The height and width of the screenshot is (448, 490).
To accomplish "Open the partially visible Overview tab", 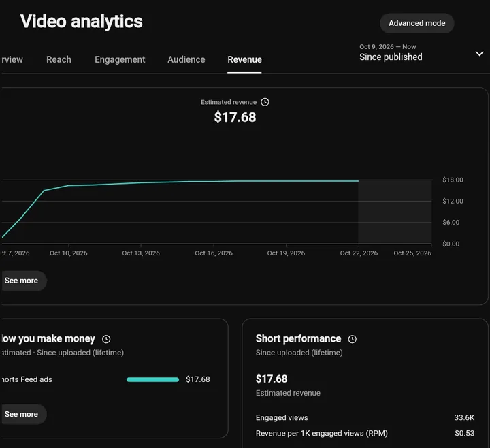I will 12,59.
